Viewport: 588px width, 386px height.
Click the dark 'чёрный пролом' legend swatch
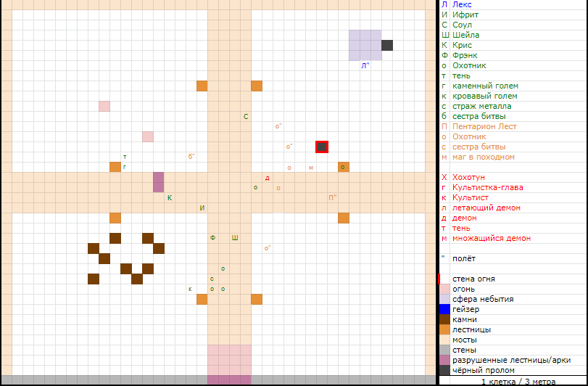coord(444,370)
